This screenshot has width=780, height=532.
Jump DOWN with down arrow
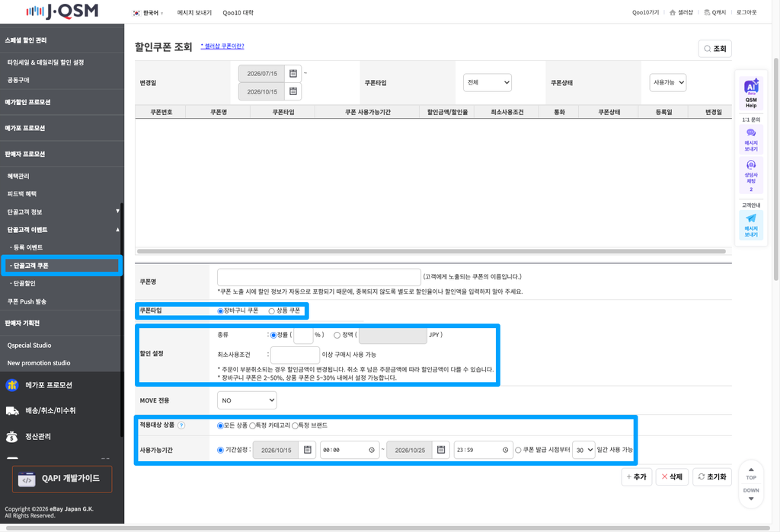[x=751, y=494]
